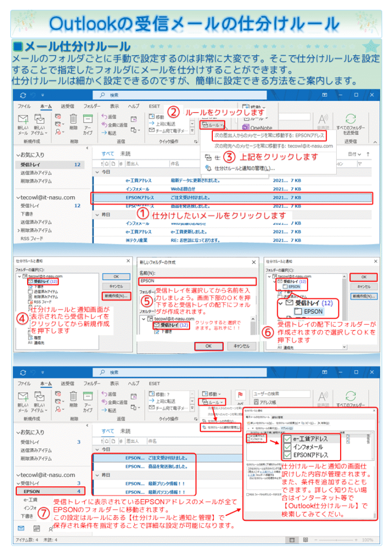Toggle the EPSONアドレス rule checkbox
Viewport: 392px width, 555px height.
pyautogui.click(x=288, y=456)
